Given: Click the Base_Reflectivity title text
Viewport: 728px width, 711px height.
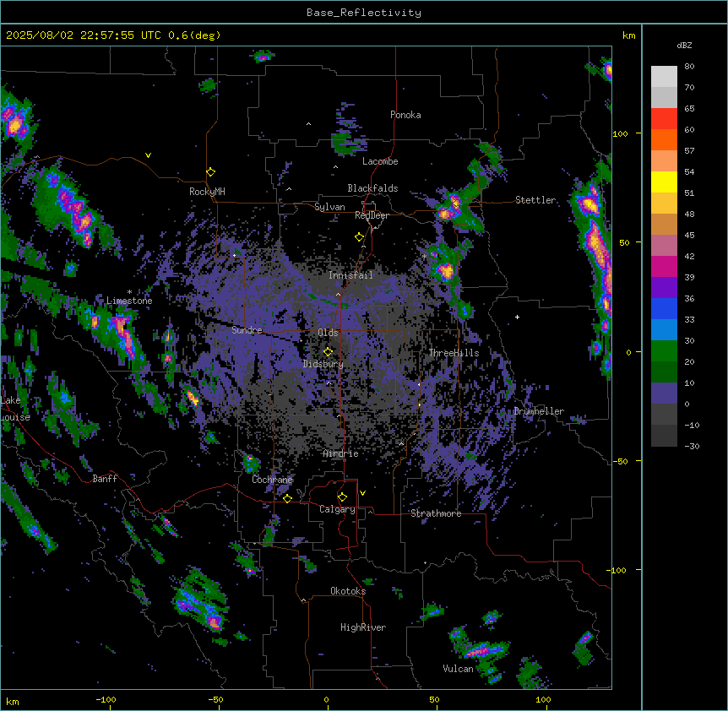Looking at the screenshot, I should click(364, 13).
